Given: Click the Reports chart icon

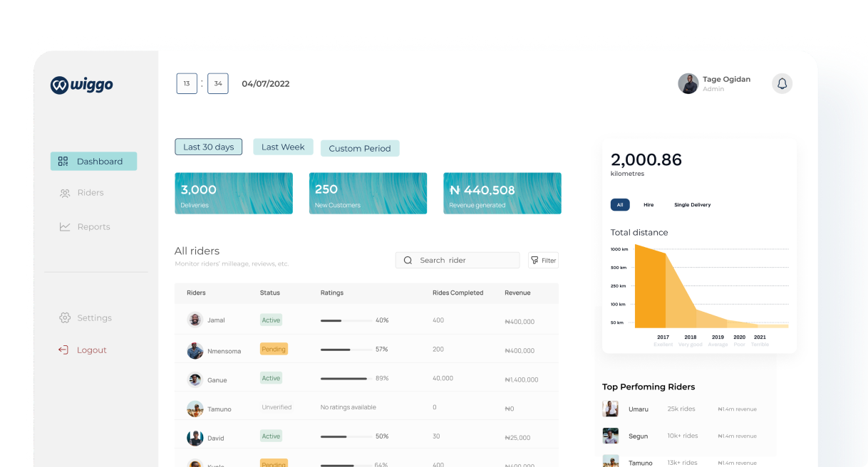Looking at the screenshot, I should [x=65, y=227].
